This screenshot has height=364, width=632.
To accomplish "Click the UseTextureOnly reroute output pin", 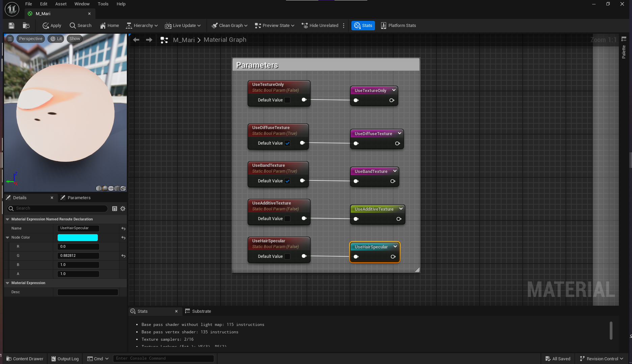I will pos(392,100).
